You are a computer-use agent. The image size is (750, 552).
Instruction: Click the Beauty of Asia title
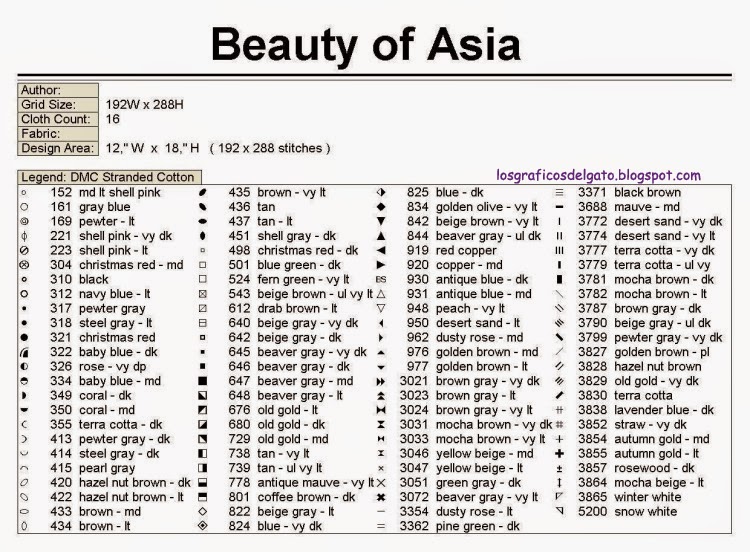pos(366,44)
